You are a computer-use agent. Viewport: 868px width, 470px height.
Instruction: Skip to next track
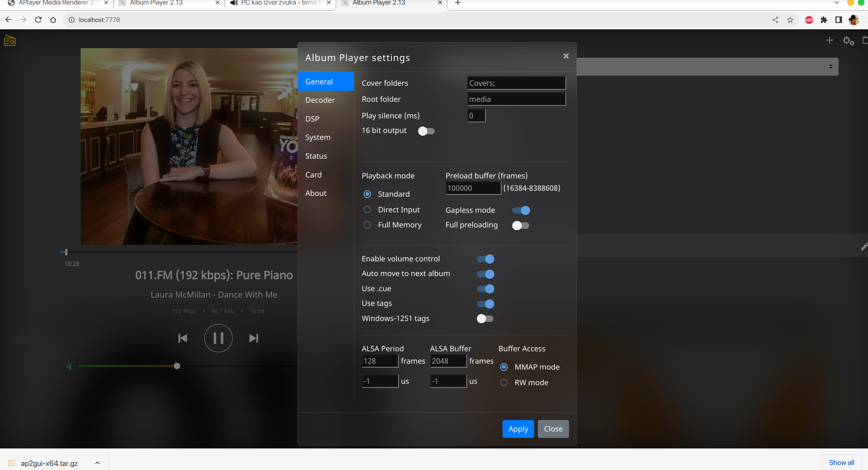[x=254, y=338]
